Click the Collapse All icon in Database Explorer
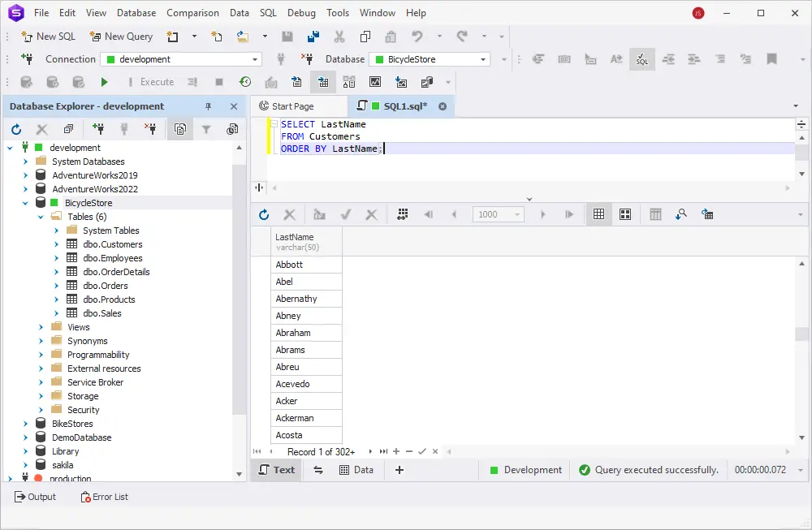812x530 pixels. [x=68, y=129]
